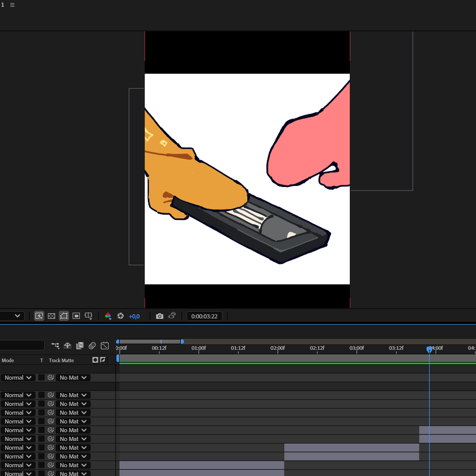Jump to 03:12f on the time ruler
Screen dimensions: 476x476
pyautogui.click(x=396, y=348)
